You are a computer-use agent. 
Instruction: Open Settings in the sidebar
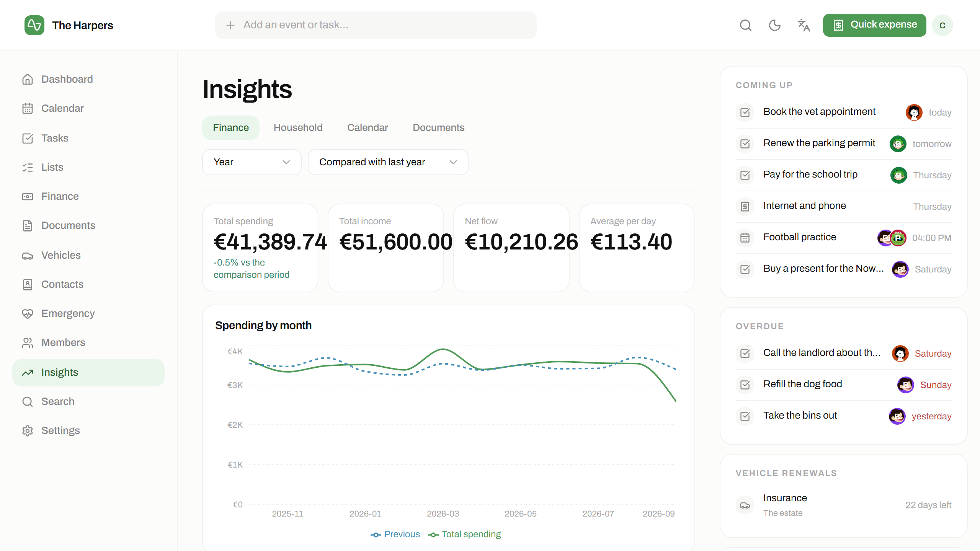[x=88, y=430]
